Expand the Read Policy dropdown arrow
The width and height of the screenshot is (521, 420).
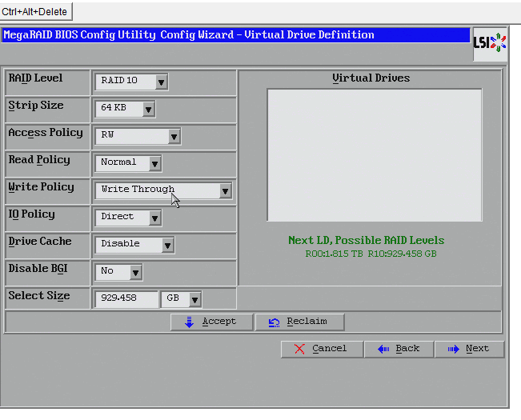click(x=154, y=164)
